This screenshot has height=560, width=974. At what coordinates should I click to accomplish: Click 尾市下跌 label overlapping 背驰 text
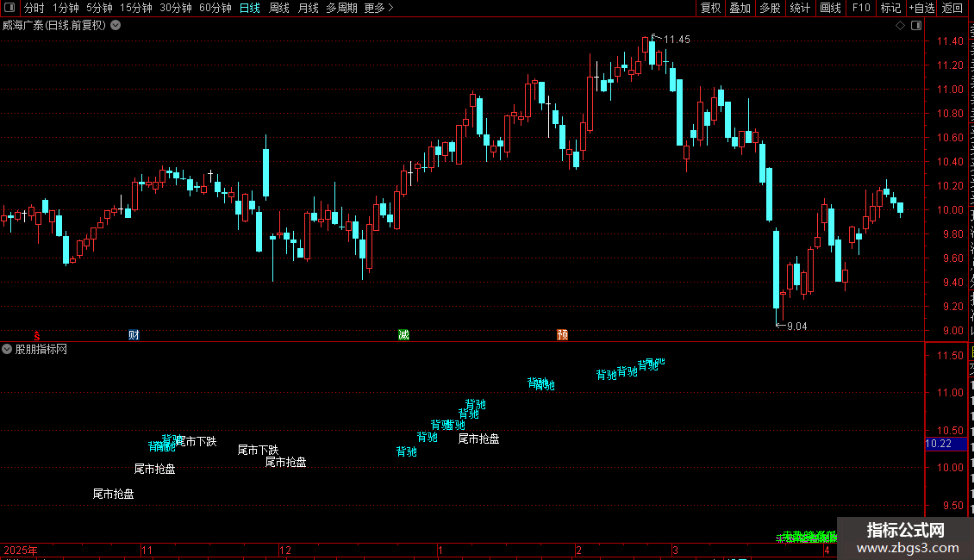(197, 441)
